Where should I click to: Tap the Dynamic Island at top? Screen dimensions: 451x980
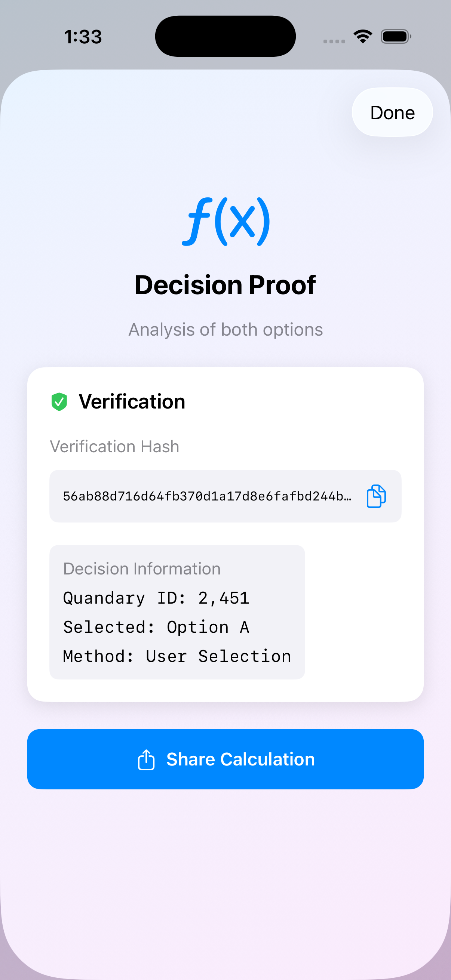coord(225,37)
